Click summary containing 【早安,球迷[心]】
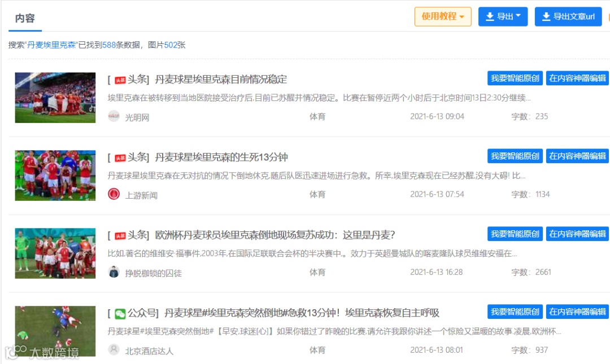The width and height of the screenshot is (610, 364). click(334, 331)
